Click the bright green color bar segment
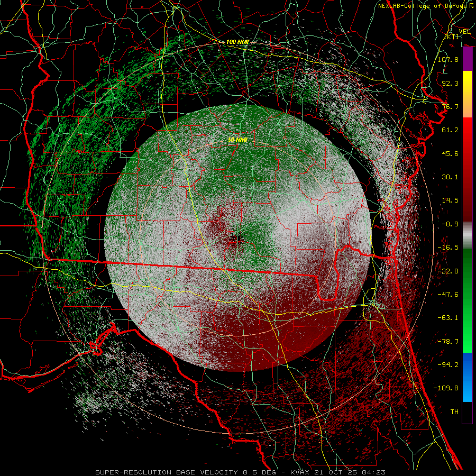 467,300
